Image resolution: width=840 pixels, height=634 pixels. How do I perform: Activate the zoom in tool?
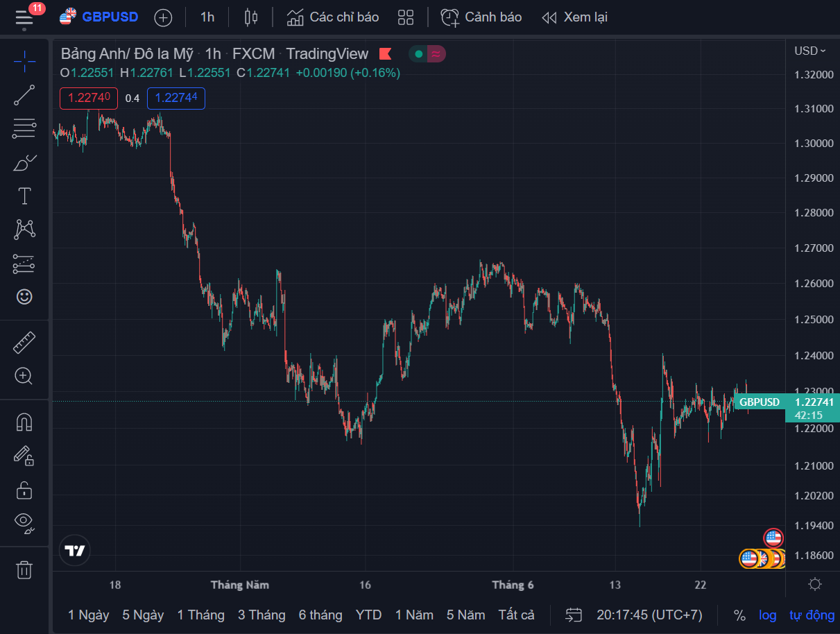pyautogui.click(x=24, y=376)
